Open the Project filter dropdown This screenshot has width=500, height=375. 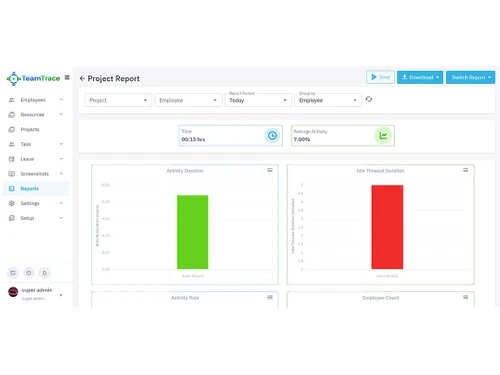118,100
